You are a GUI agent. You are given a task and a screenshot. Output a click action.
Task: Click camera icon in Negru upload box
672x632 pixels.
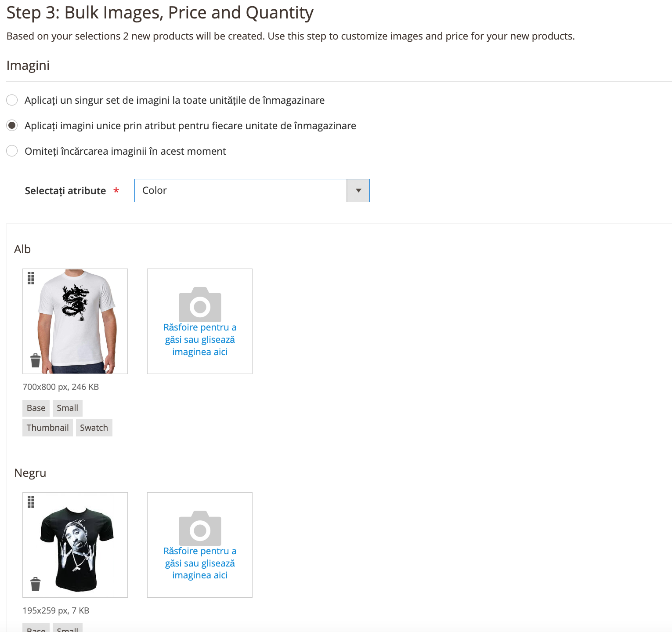coord(200,528)
